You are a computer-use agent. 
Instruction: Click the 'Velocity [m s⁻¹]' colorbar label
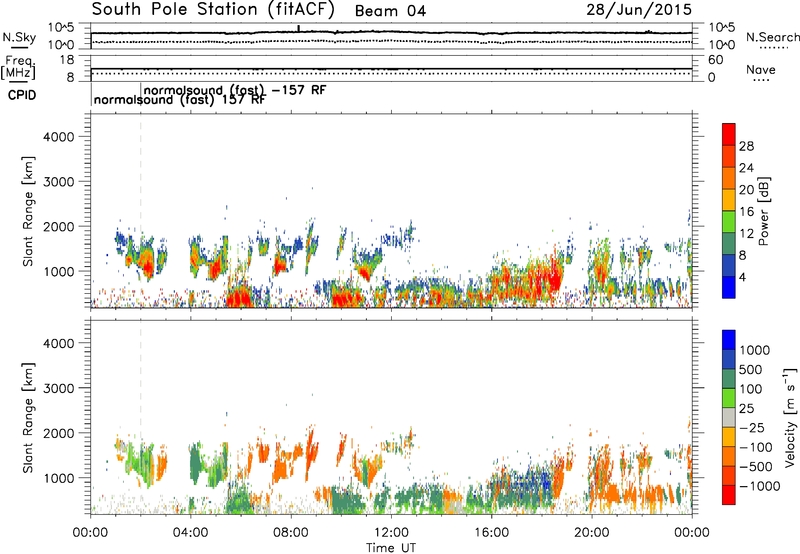coord(790,417)
